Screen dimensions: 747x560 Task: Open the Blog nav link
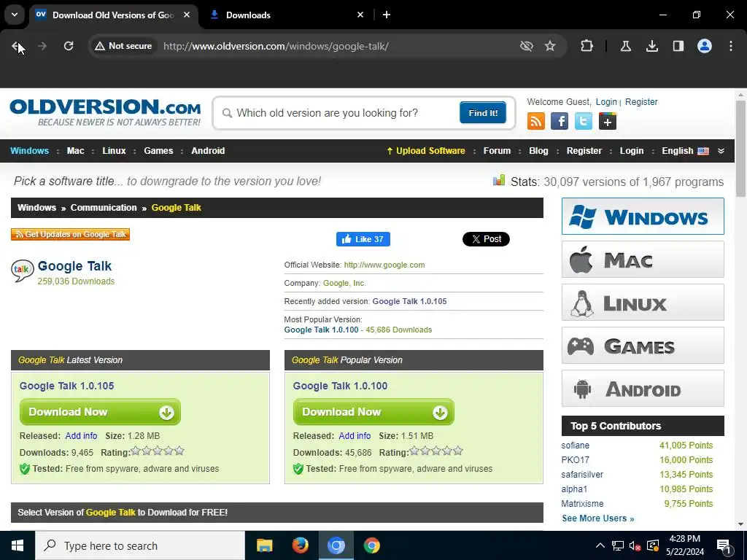539,151
